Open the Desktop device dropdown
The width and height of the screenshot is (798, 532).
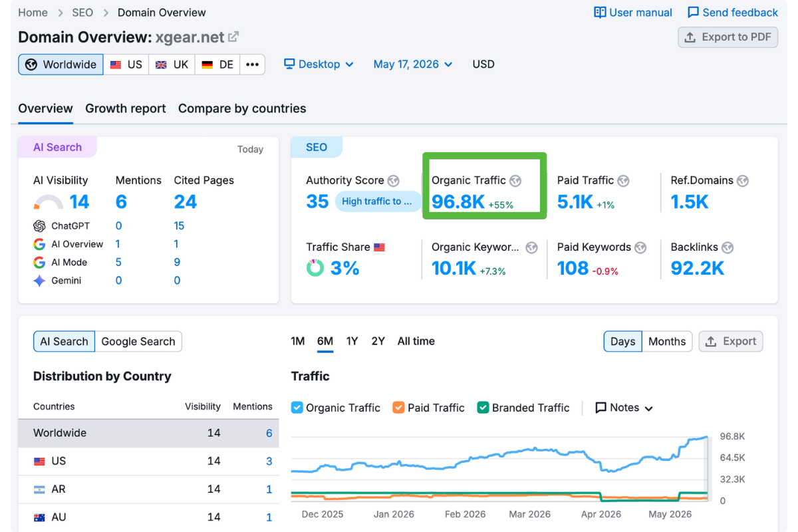[319, 65]
